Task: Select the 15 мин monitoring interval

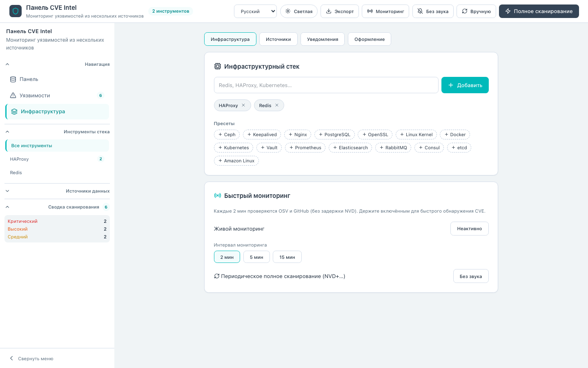Action: coord(287,257)
